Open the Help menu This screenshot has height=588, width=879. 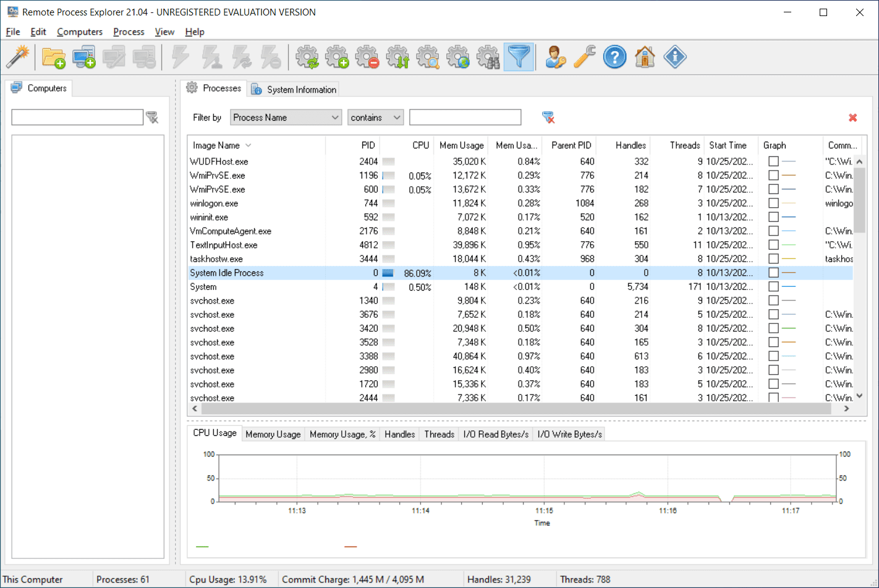coord(195,32)
